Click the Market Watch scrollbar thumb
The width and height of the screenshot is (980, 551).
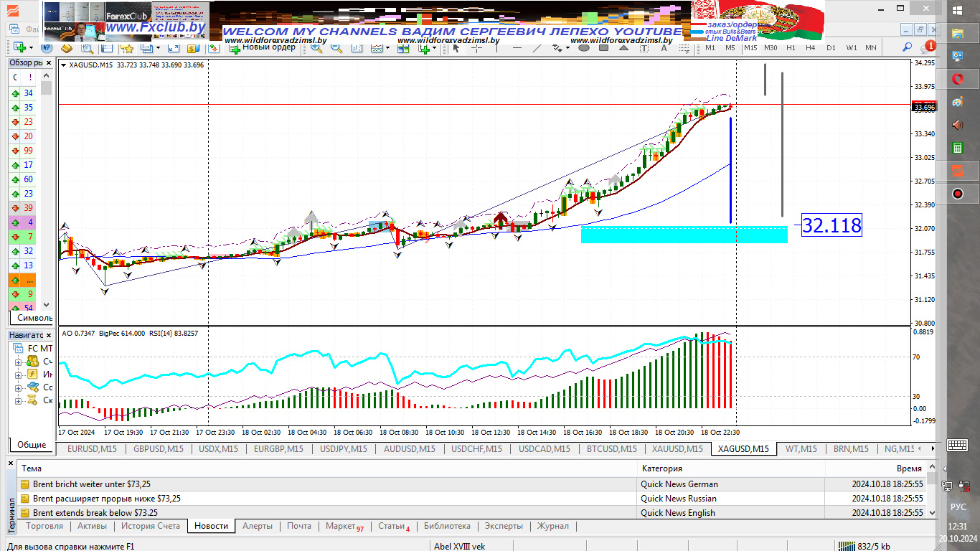pos(46,88)
